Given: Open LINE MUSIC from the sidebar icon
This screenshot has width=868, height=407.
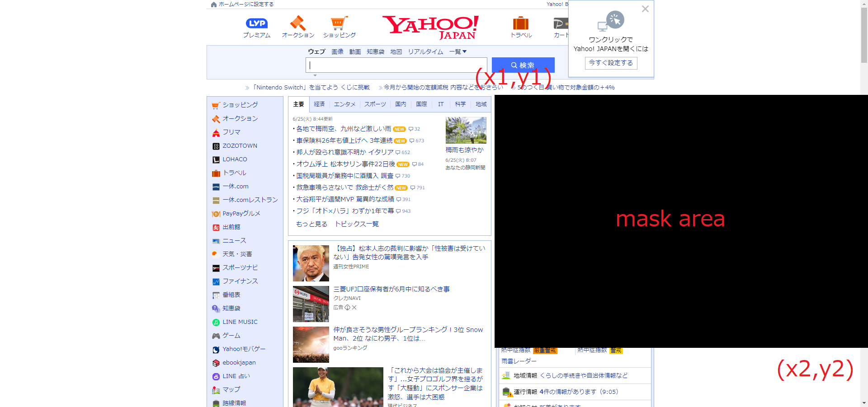Looking at the screenshot, I should coord(216,322).
